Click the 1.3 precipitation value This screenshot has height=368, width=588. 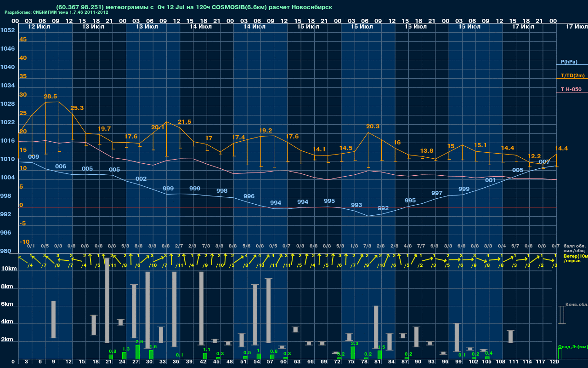tap(126, 349)
